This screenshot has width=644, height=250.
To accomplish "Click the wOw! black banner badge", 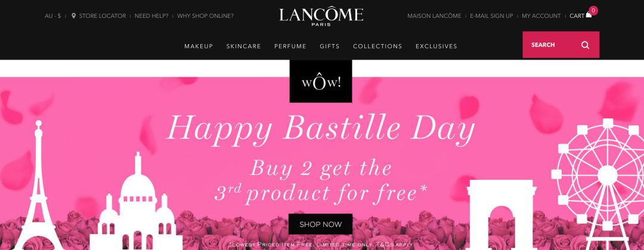I will (x=321, y=82).
